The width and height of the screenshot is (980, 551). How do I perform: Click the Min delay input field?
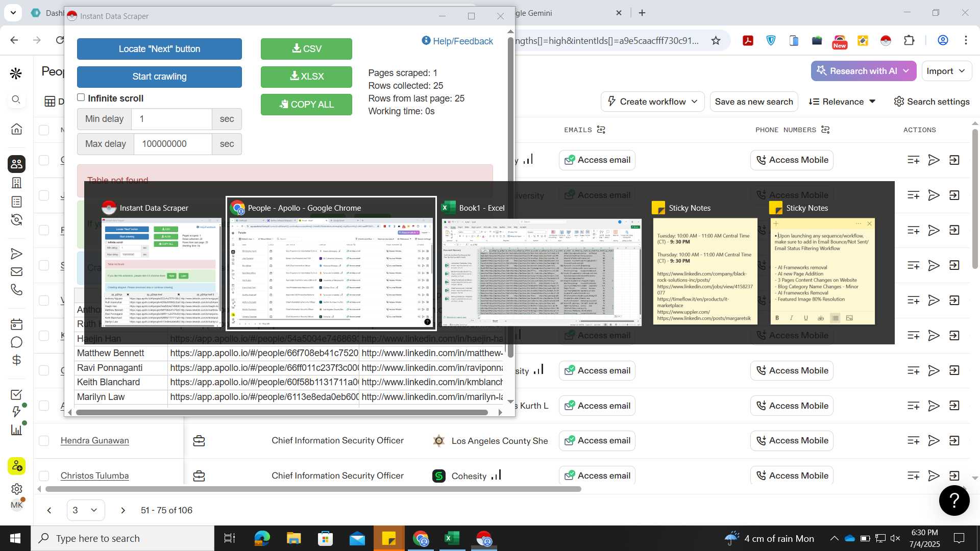(171, 119)
